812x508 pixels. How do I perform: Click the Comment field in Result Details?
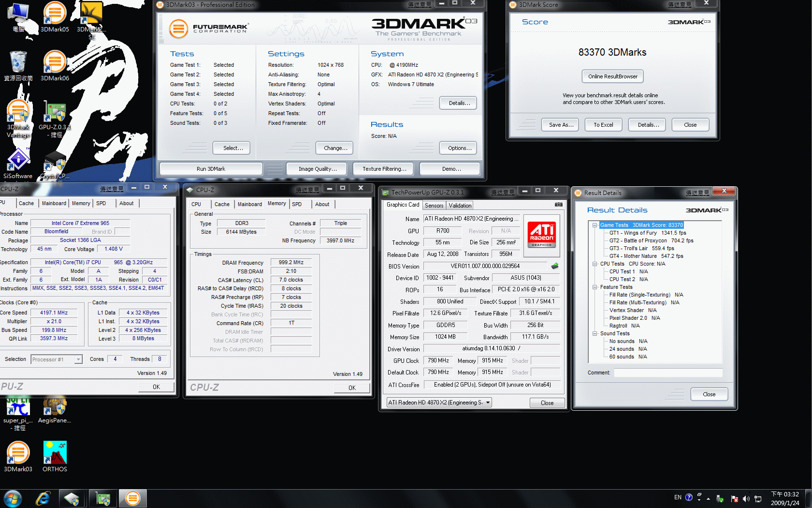[667, 373]
